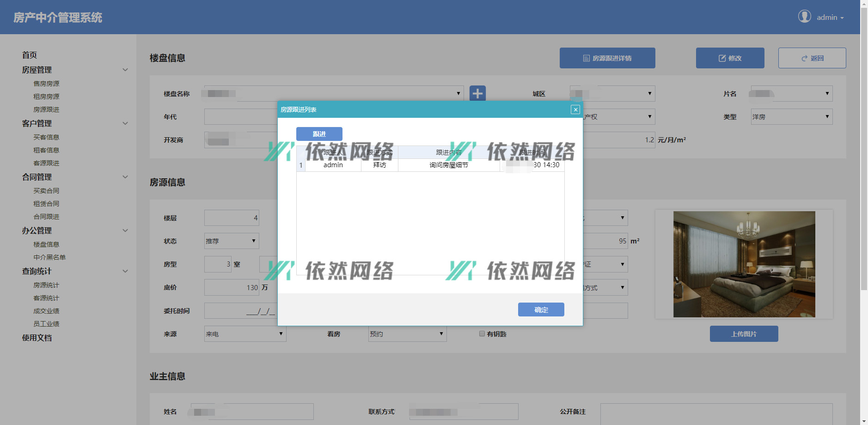The image size is (868, 425).
Task: Collapse the 客户管理 menu chevron
Action: 125,123
